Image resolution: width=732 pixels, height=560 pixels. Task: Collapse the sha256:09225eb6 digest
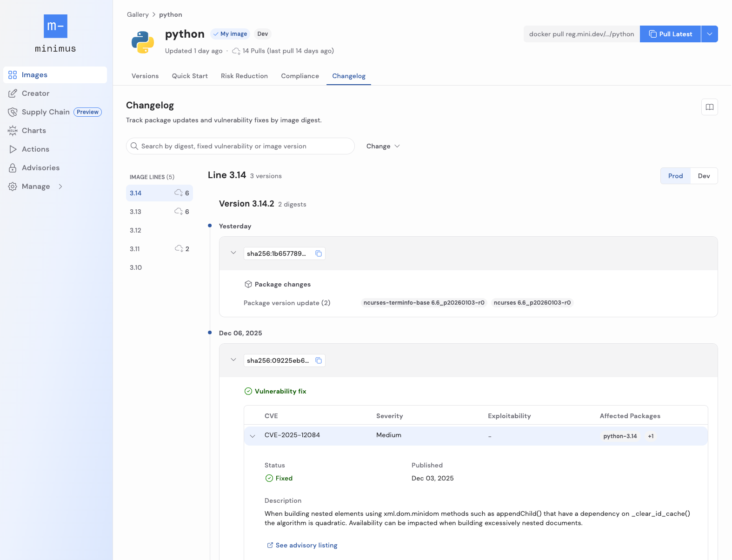pos(233,360)
